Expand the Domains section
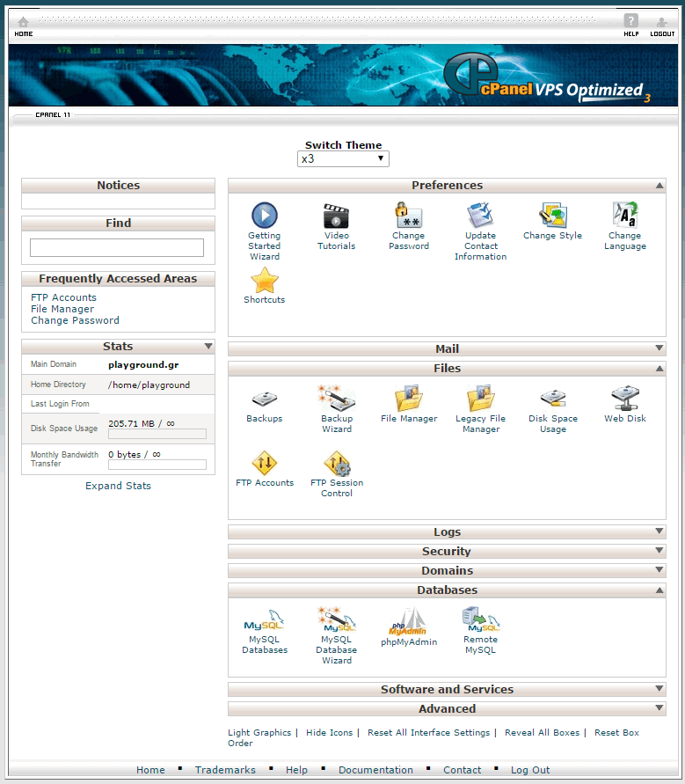 click(x=659, y=570)
